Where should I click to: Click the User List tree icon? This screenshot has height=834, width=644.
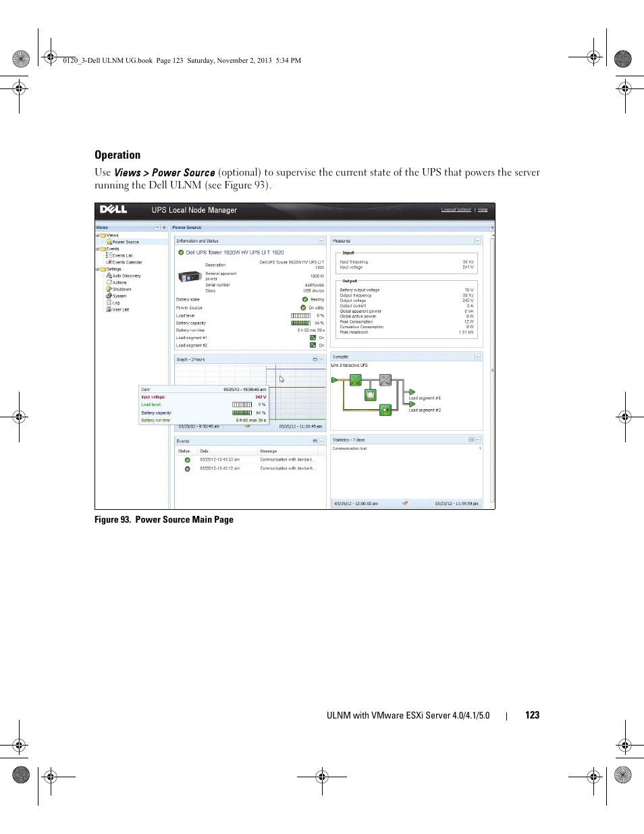coord(109,309)
